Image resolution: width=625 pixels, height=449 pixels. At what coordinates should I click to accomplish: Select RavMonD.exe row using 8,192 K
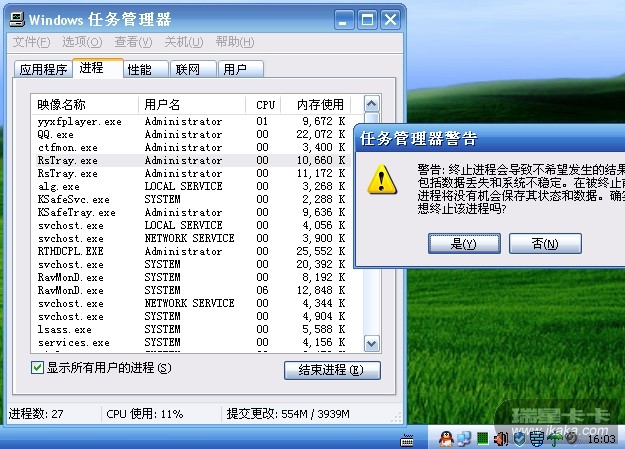pos(191,277)
